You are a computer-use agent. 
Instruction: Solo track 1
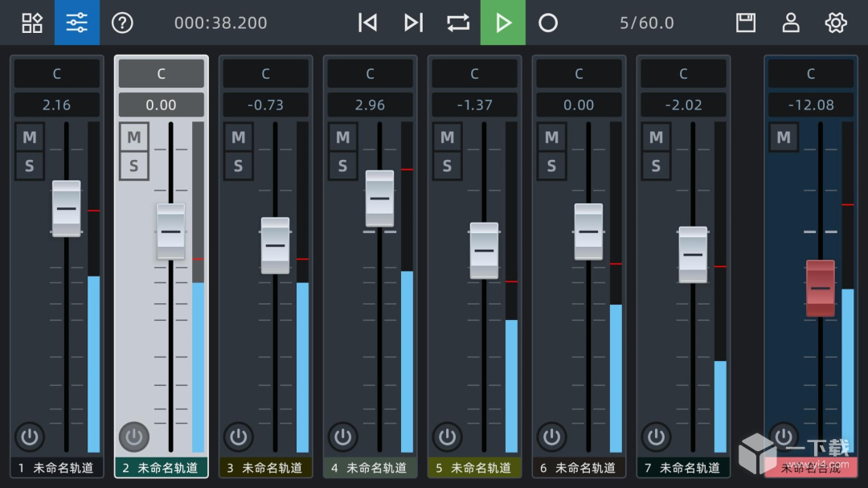pos(30,166)
